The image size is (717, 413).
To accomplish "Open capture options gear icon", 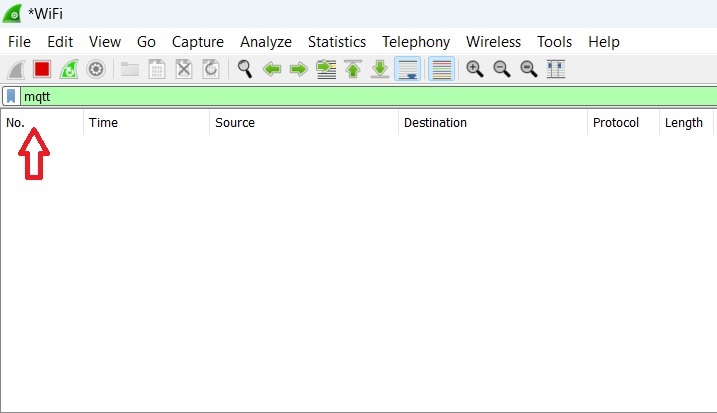I will click(96, 70).
